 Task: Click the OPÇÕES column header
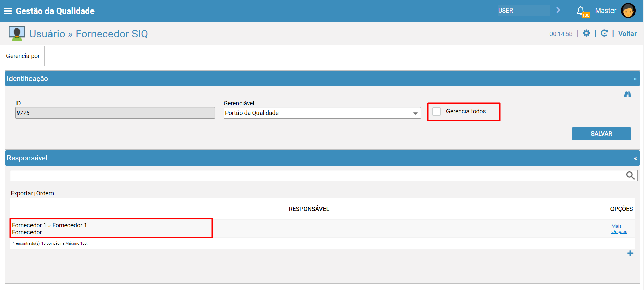621,209
